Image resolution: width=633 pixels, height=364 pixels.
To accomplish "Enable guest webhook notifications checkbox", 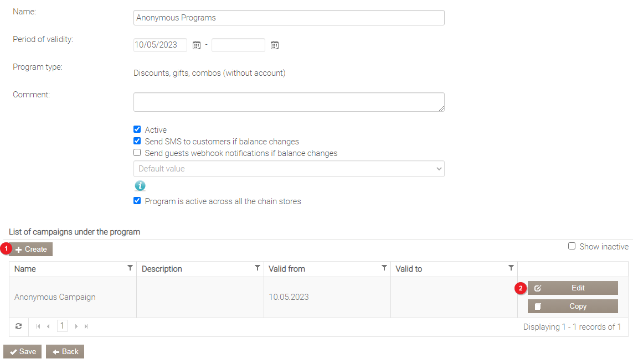I will click(x=137, y=153).
